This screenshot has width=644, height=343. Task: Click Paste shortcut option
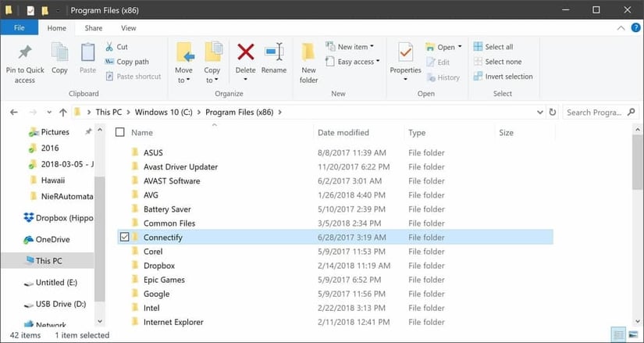(x=133, y=77)
